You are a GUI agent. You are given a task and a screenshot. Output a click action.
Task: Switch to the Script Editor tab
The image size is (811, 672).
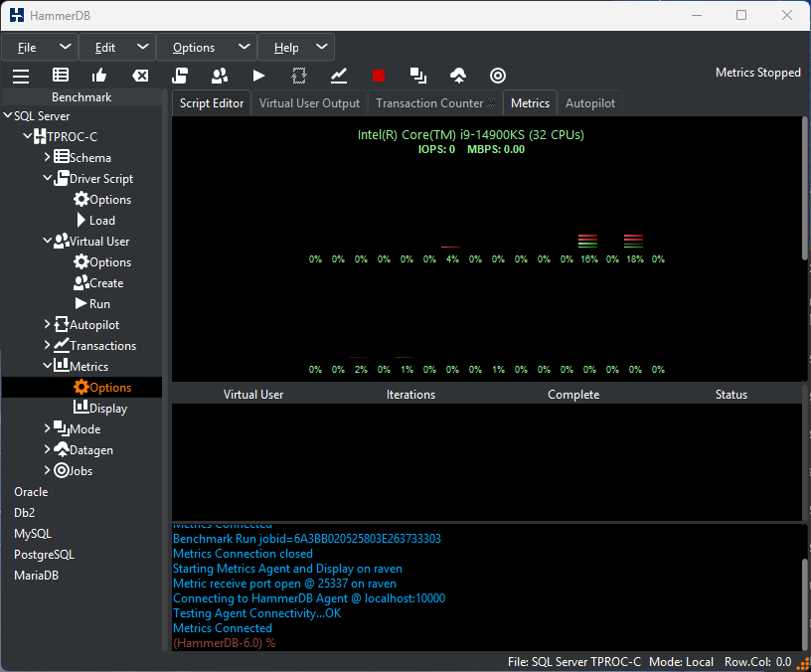(212, 103)
